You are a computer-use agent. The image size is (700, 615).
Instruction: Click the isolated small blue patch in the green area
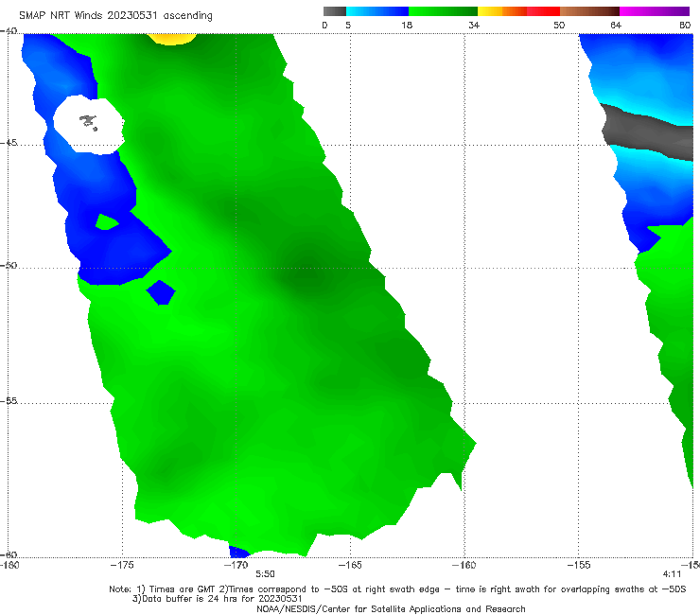161,292
